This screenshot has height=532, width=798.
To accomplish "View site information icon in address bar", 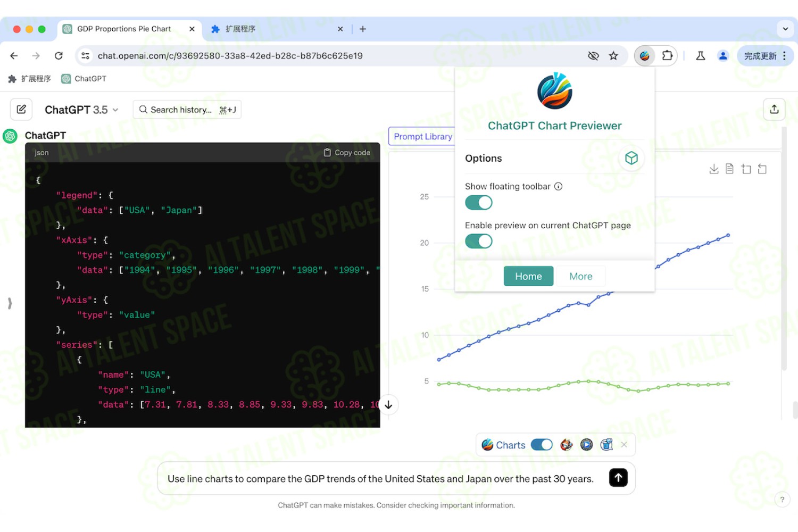I will 85,56.
